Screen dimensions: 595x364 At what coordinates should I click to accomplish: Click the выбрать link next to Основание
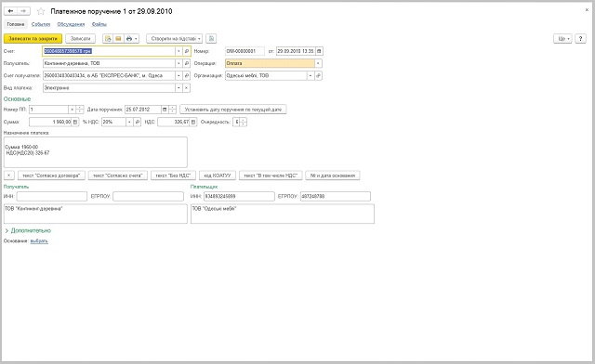tap(39, 241)
